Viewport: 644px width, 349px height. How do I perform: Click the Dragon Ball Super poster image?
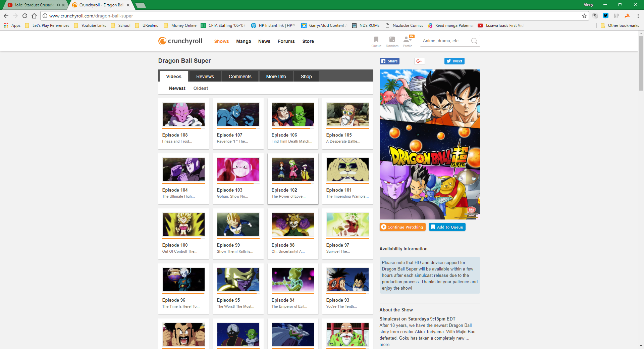point(430,144)
